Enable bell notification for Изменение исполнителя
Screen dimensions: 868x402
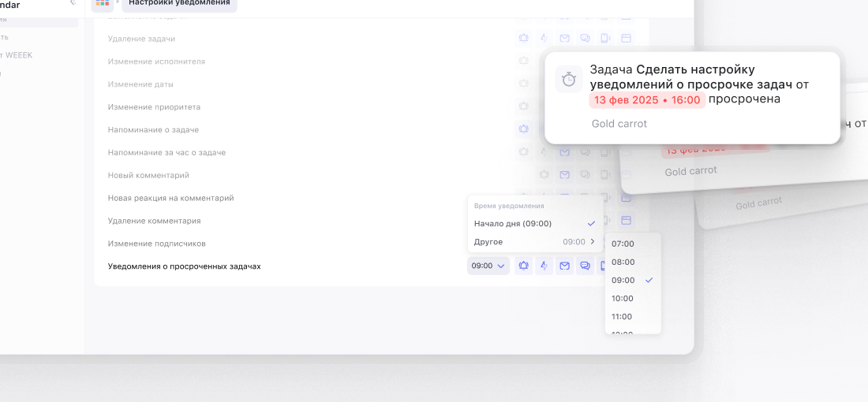pos(524,61)
